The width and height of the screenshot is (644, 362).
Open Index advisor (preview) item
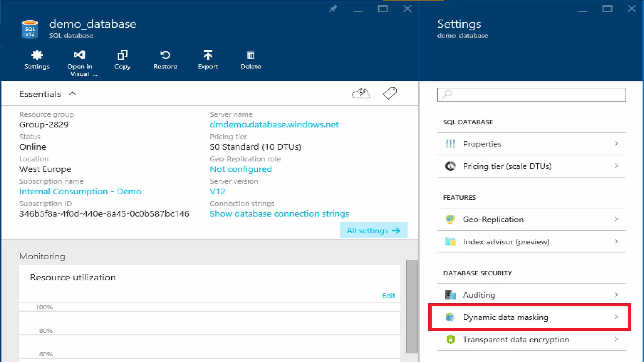pos(531,242)
